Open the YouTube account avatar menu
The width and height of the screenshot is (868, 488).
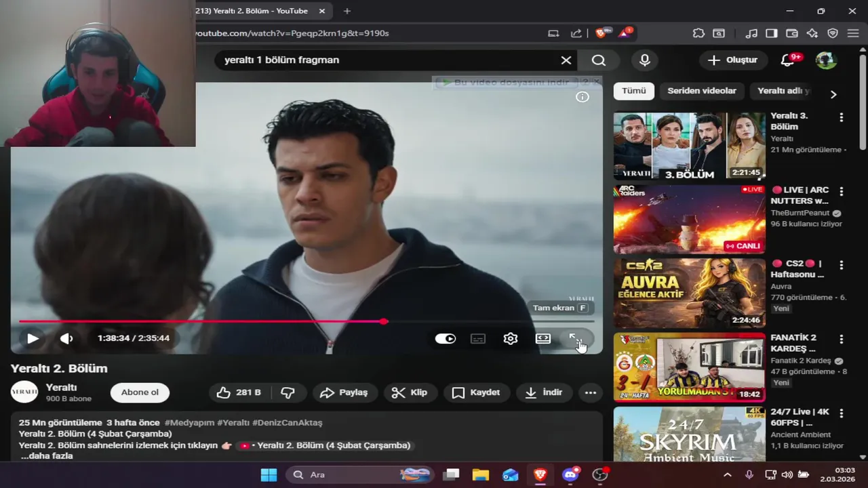(826, 60)
